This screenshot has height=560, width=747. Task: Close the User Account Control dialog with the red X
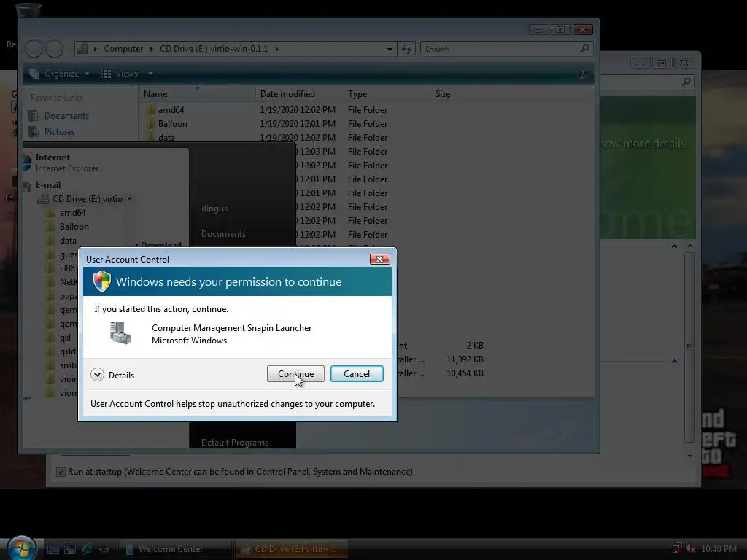click(379, 259)
